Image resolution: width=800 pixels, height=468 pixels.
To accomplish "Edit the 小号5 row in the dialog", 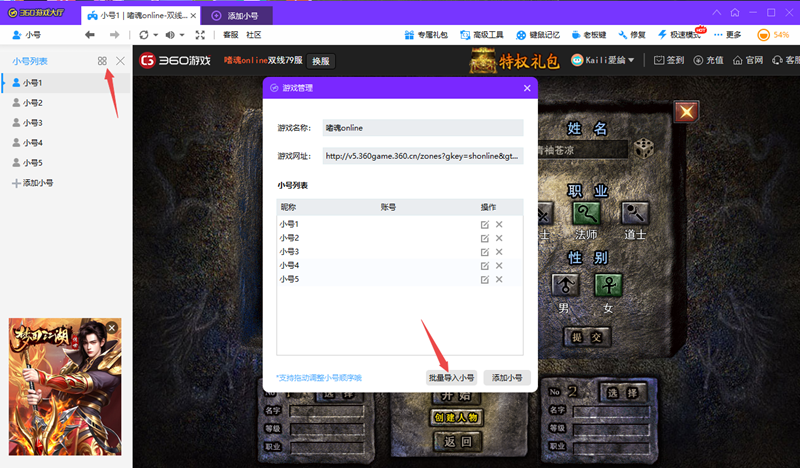I will (485, 280).
